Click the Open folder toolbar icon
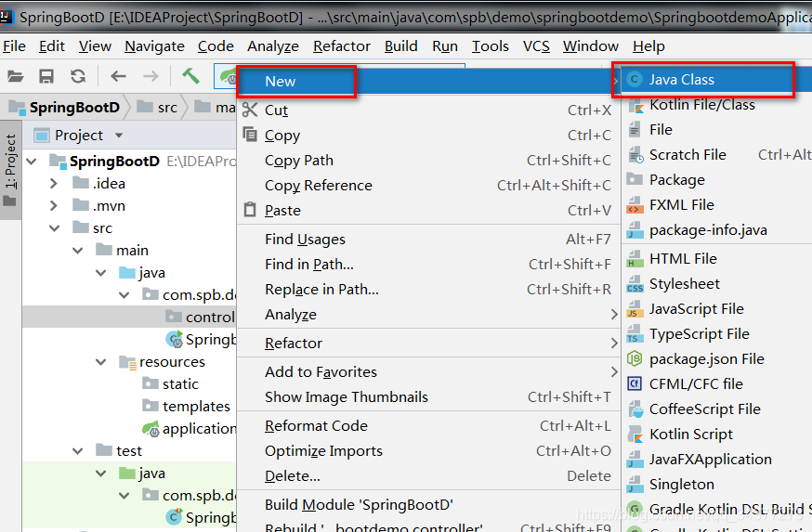The width and height of the screenshot is (812, 532). point(15,76)
